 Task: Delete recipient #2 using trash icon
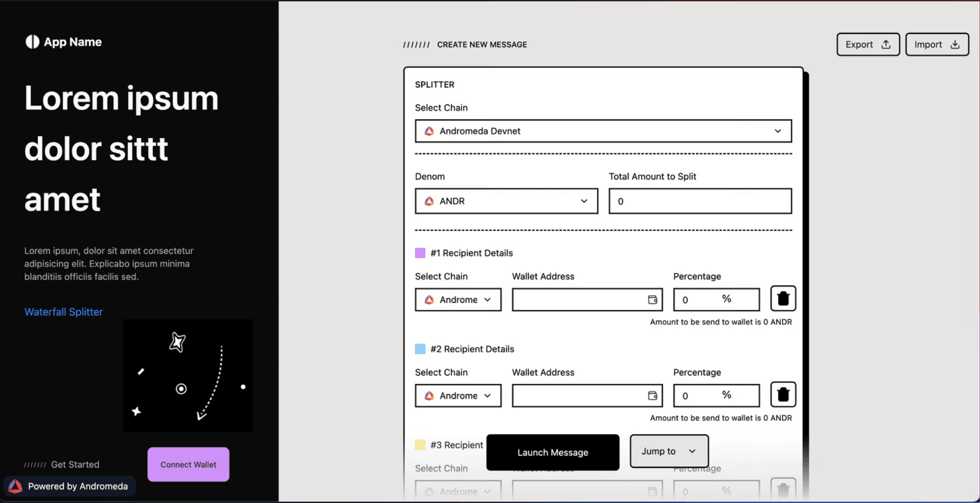pyautogui.click(x=783, y=395)
